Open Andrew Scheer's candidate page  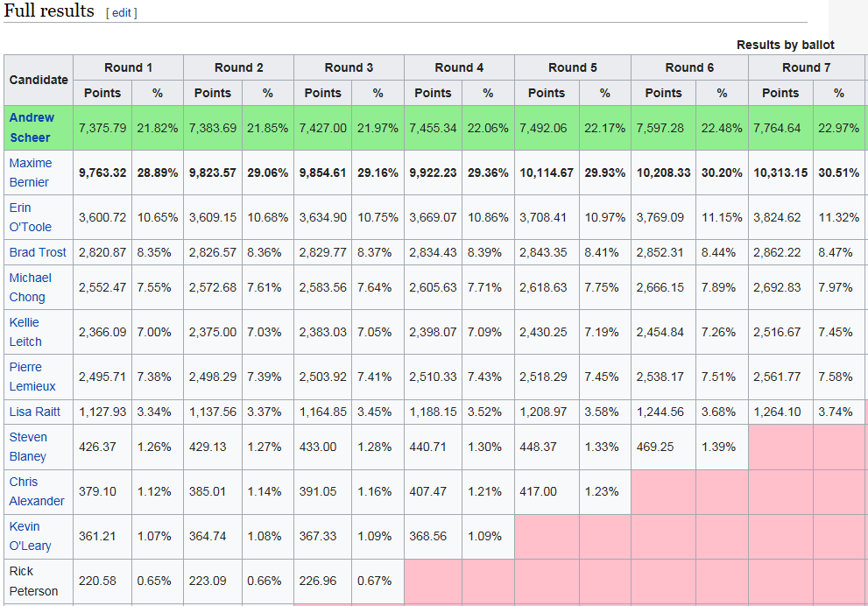click(x=32, y=128)
